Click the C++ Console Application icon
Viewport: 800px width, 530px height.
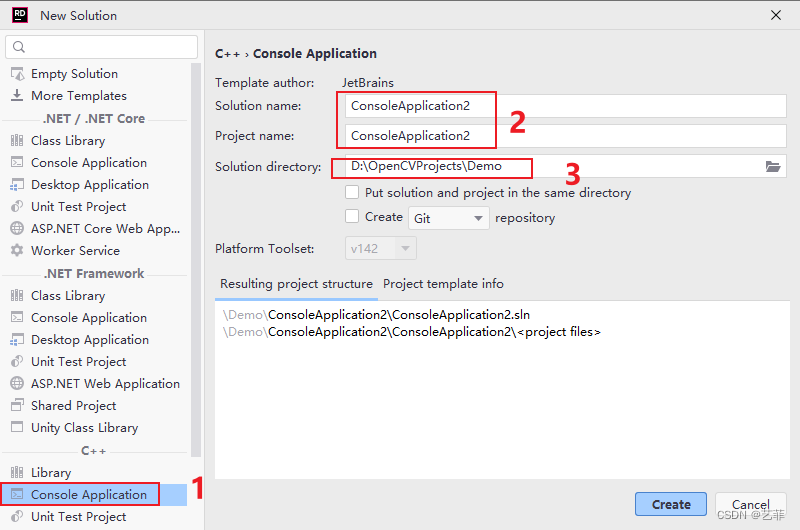[x=17, y=494]
